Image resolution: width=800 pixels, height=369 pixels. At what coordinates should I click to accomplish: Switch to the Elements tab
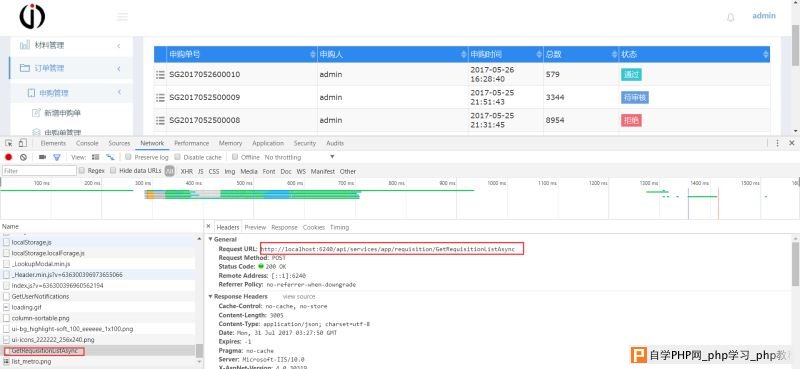point(53,143)
